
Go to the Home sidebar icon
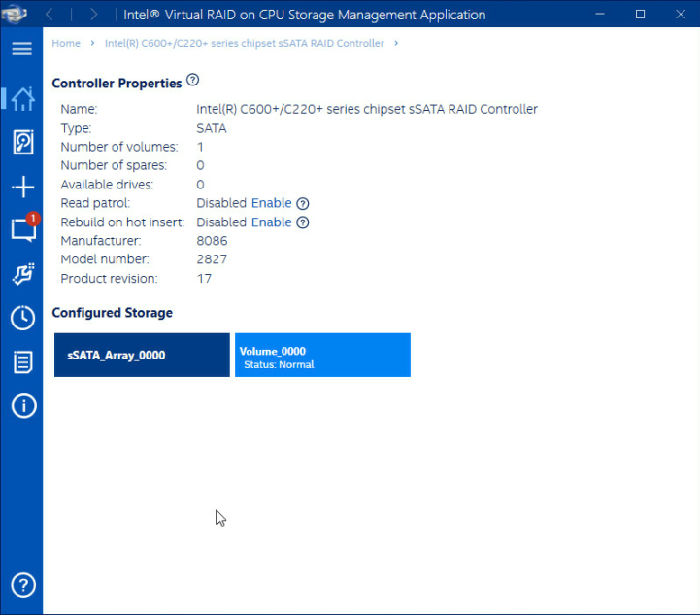click(x=22, y=99)
